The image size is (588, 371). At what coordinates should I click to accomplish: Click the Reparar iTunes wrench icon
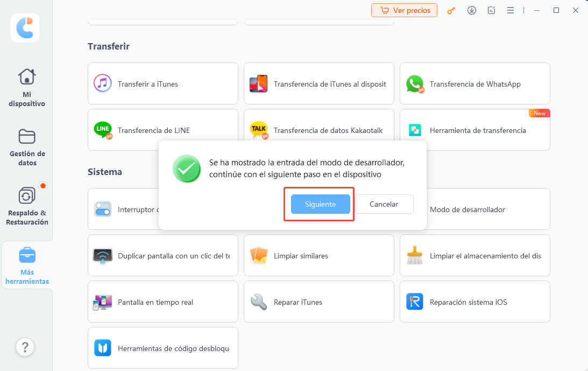259,302
